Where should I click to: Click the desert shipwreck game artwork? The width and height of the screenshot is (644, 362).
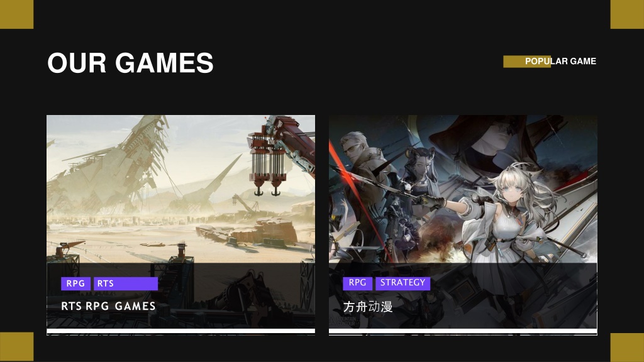[x=180, y=189]
